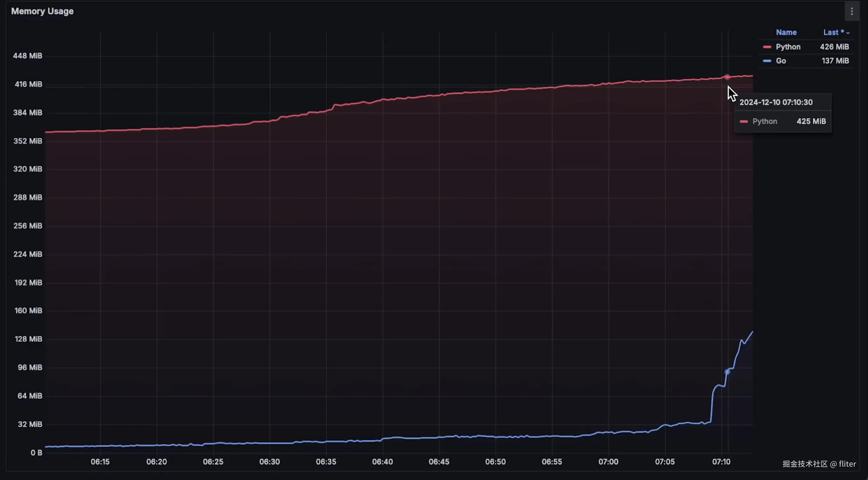The width and height of the screenshot is (868, 480).
Task: Click the Memory Usage panel title
Action: tap(42, 11)
